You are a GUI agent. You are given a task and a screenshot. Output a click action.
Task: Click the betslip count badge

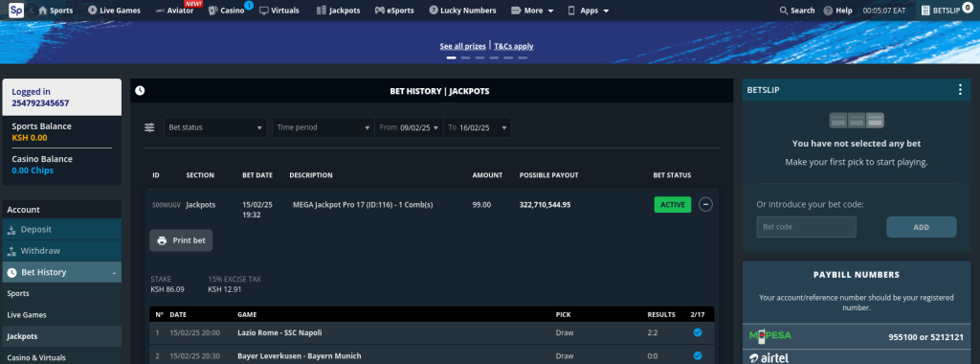coord(968,7)
